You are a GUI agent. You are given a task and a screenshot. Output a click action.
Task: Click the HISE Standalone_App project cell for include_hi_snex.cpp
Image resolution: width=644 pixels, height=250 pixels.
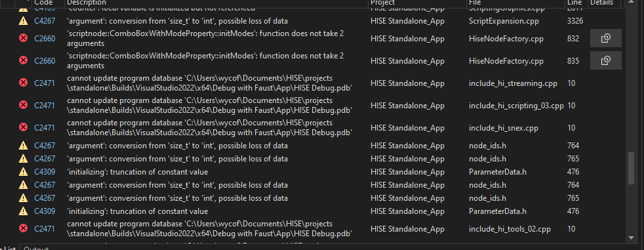(x=407, y=128)
